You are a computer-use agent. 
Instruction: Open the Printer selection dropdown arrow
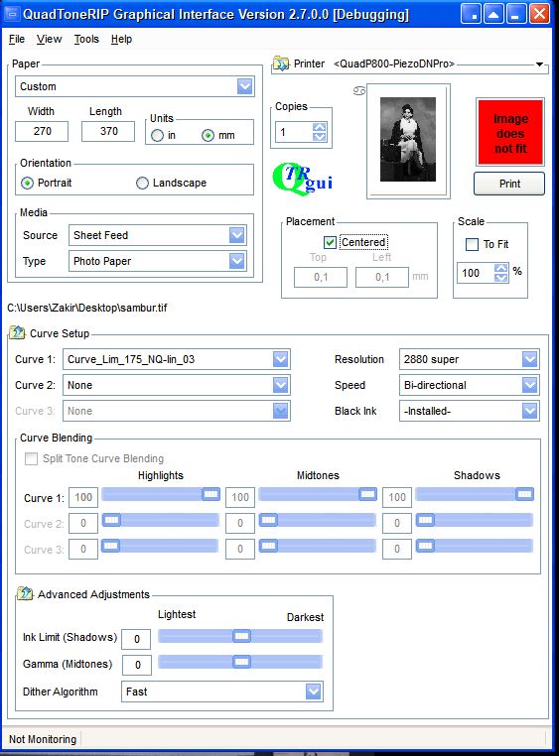(540, 63)
